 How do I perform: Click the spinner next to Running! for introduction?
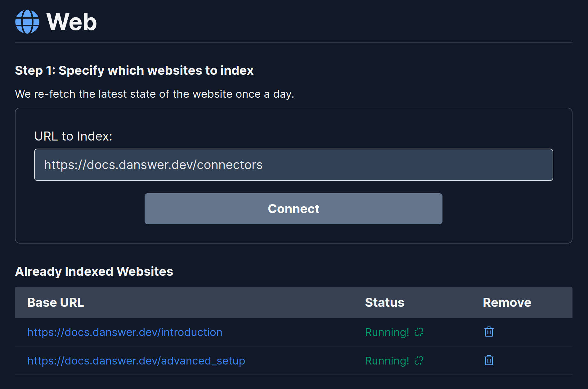coord(419,332)
